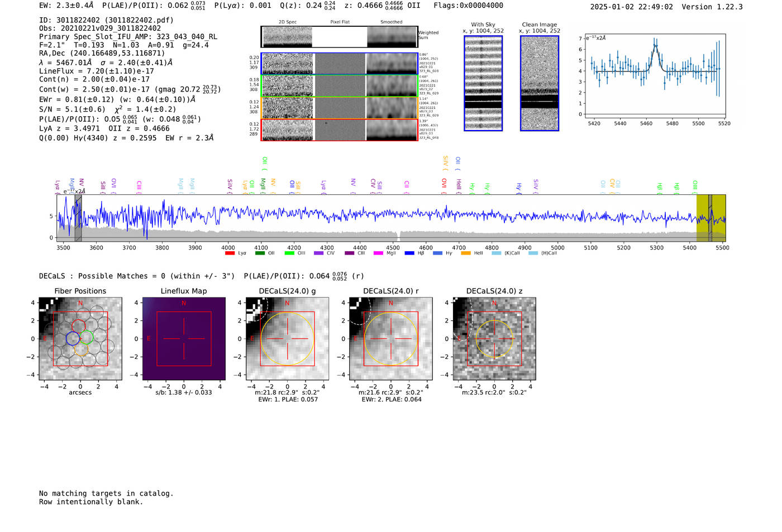This screenshot has width=782, height=532.
Task: Click the 'Pixel Flat' column header
Action: point(340,22)
